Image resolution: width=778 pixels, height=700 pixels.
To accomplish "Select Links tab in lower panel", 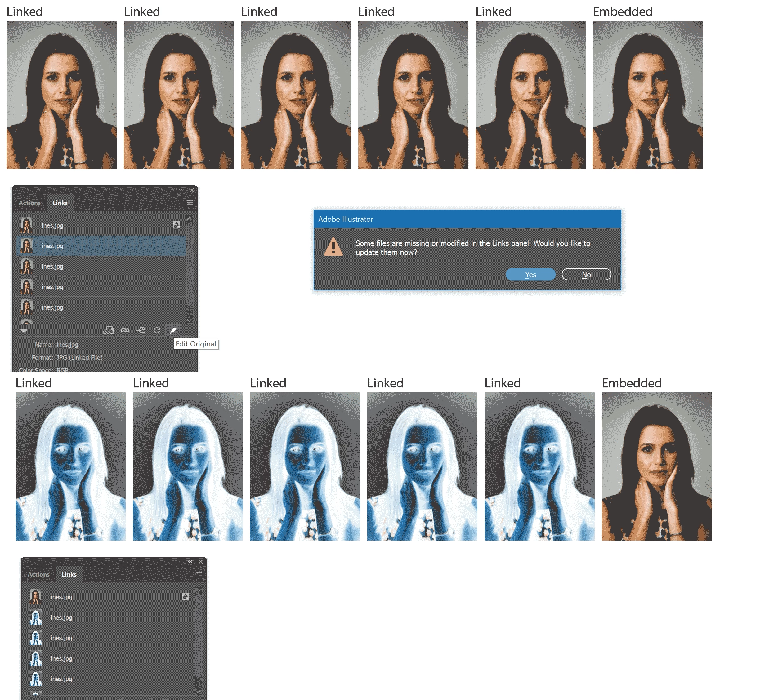I will coord(69,574).
